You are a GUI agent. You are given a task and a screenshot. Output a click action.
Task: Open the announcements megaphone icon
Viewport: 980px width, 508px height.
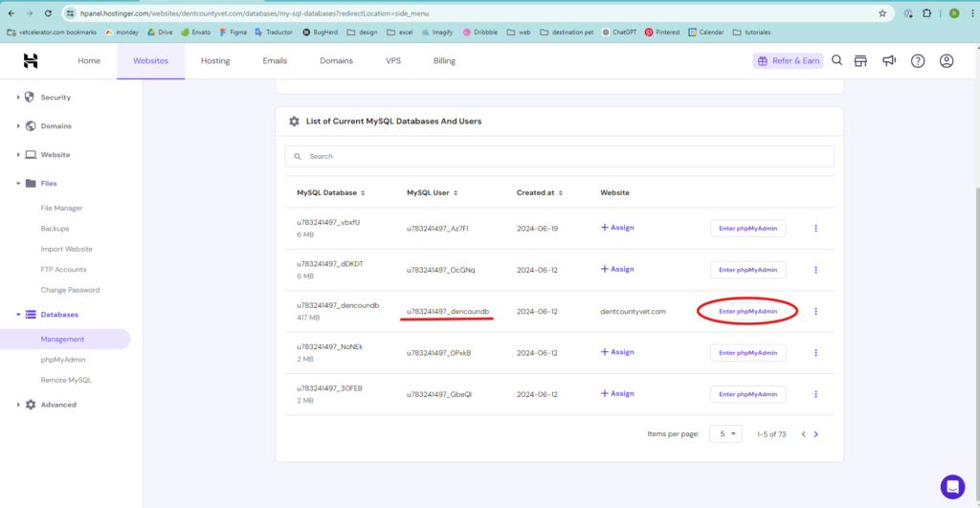(x=889, y=60)
